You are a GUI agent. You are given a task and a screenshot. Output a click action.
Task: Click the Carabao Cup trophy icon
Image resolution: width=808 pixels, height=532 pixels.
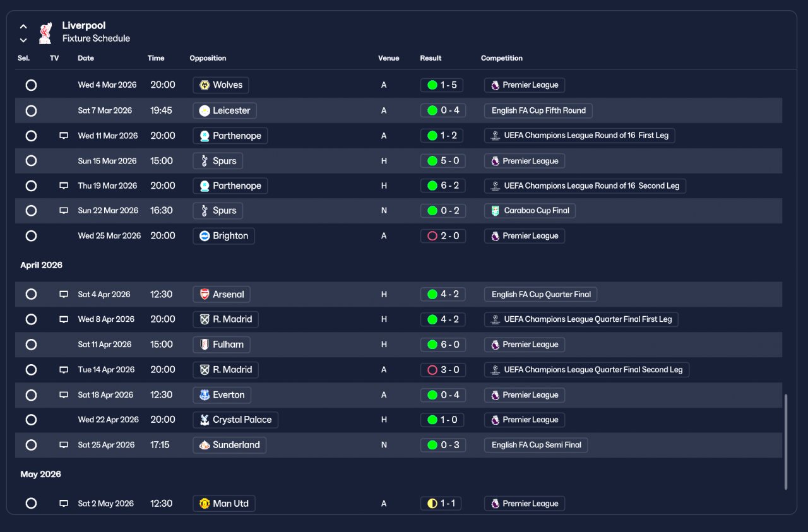point(495,211)
